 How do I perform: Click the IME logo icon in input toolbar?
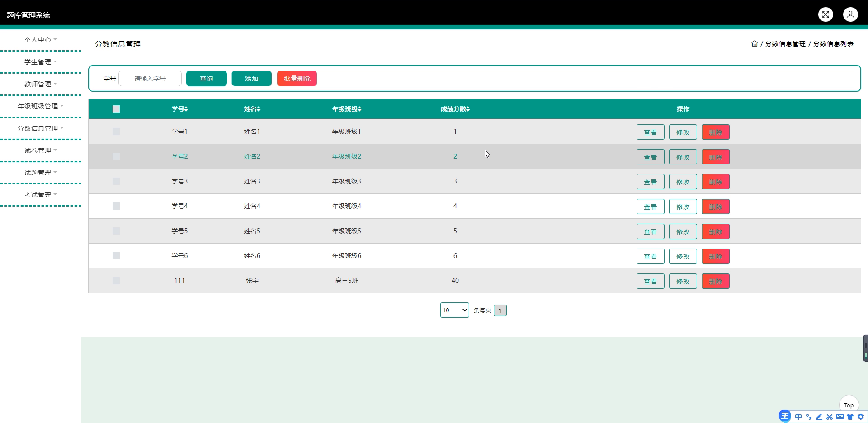pos(785,416)
